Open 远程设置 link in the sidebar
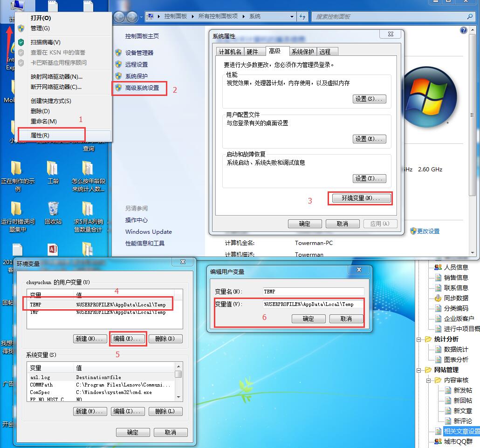This screenshot has width=480, height=448. coord(137,64)
